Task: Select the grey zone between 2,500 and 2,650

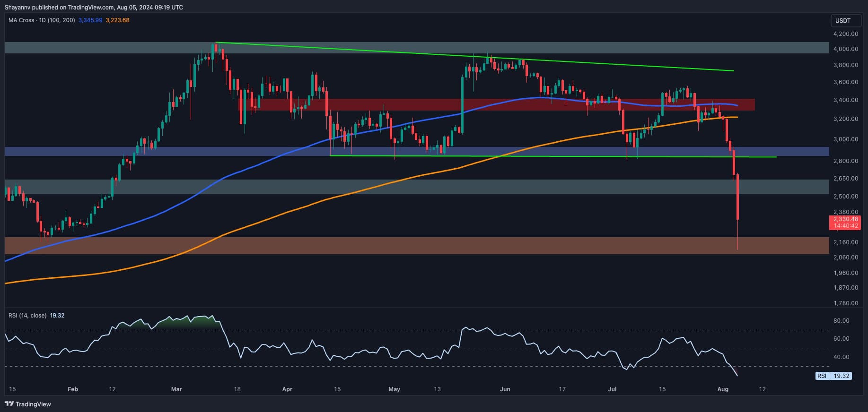Action: pyautogui.click(x=416, y=187)
